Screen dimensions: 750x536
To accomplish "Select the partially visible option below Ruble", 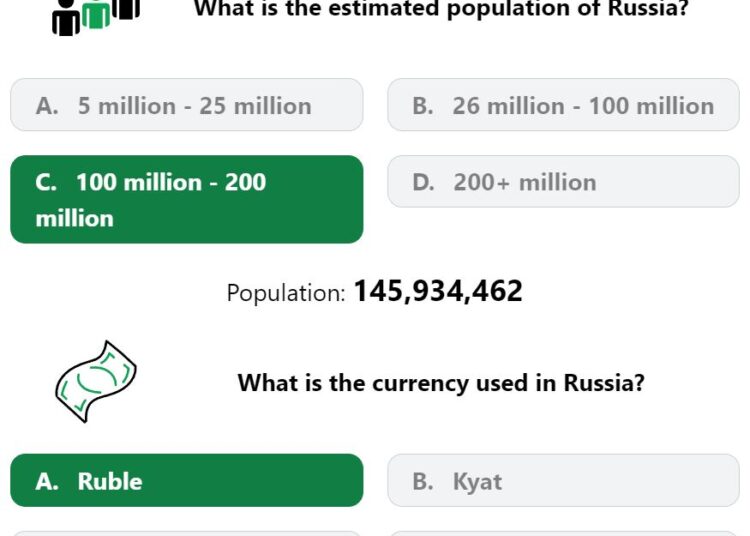I will tap(187, 533).
